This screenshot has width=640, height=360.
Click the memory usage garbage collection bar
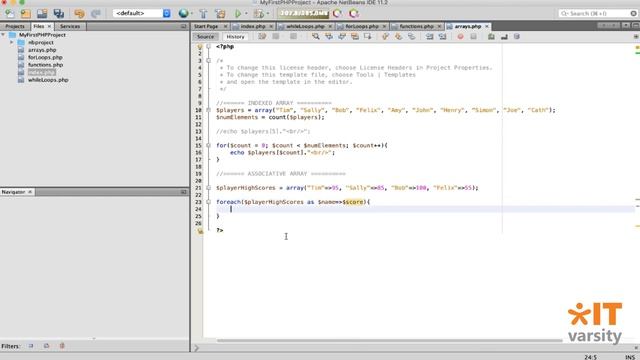coord(303,13)
